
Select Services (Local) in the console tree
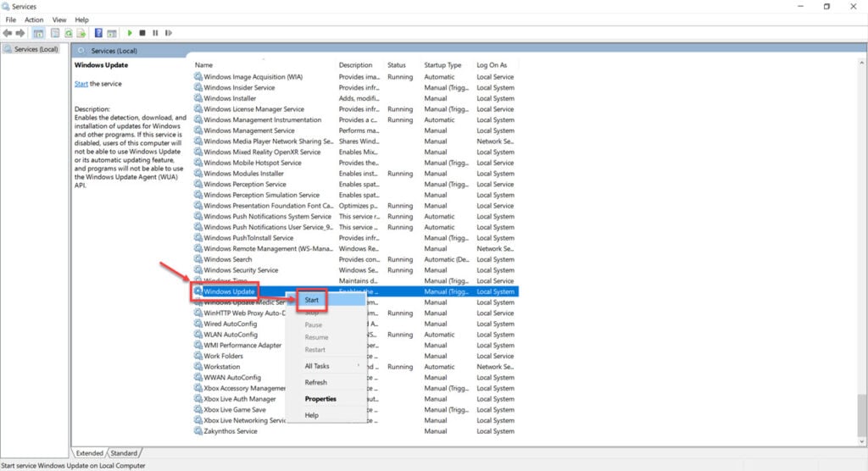click(x=36, y=49)
